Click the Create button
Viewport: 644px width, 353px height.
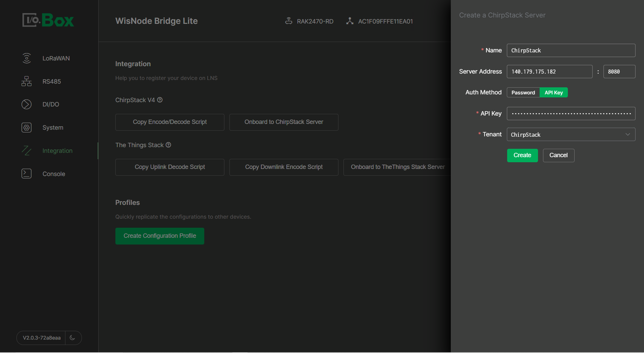coord(522,155)
